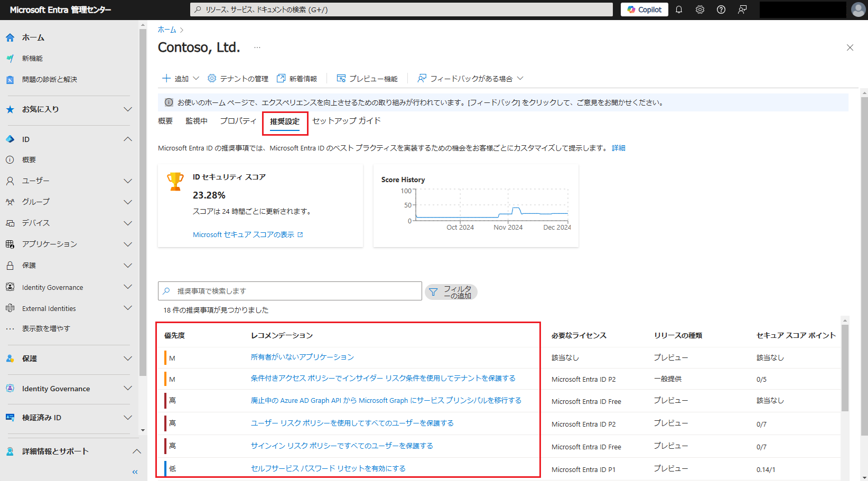Collapse sidebar with double chevron icon
The image size is (868, 481).
click(135, 472)
